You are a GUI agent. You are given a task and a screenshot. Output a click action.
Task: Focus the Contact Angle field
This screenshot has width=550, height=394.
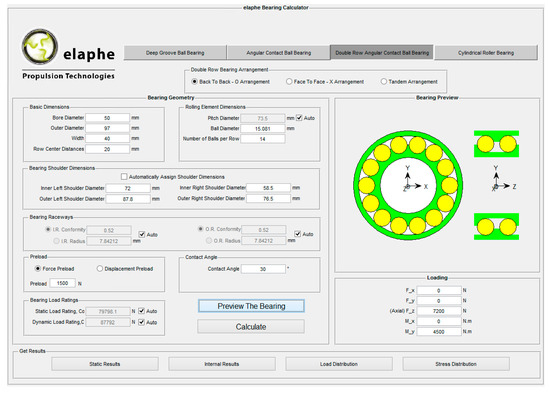coord(263,269)
